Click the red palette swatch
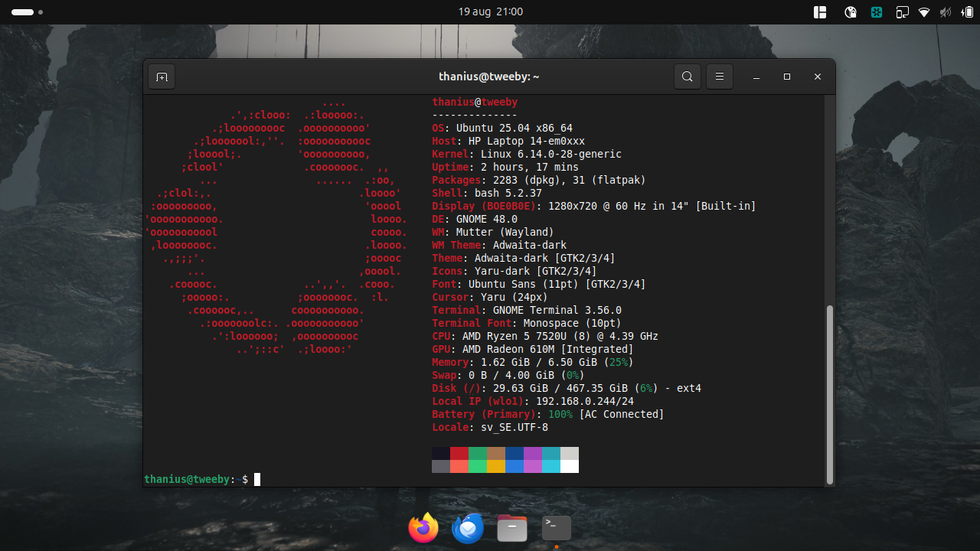This screenshot has width=980, height=551. [x=459, y=453]
